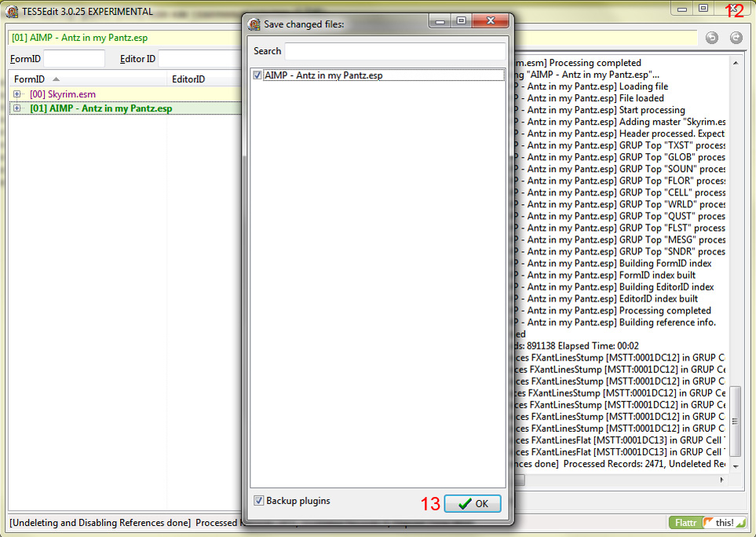Maximize the Save changed files dialog
Image resolution: width=756 pixels, height=537 pixels.
462,20
